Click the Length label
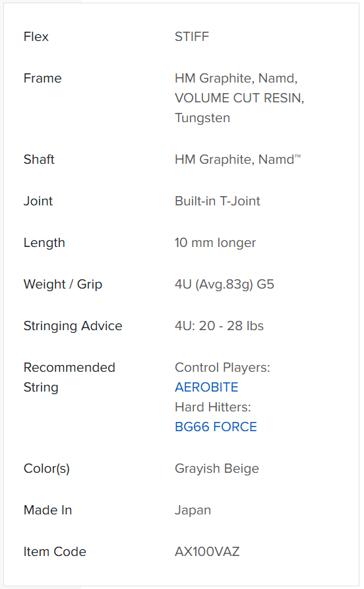 pyautogui.click(x=44, y=242)
